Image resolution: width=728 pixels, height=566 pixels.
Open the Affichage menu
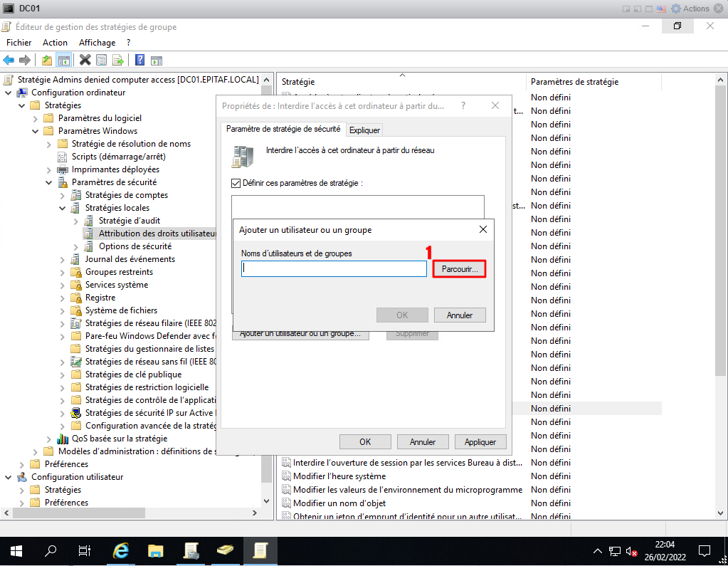click(x=97, y=43)
